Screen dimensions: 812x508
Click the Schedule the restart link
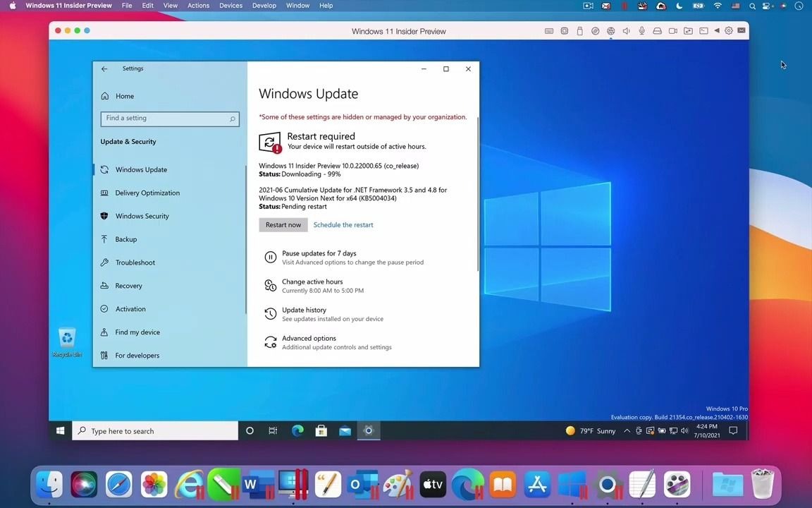(343, 224)
